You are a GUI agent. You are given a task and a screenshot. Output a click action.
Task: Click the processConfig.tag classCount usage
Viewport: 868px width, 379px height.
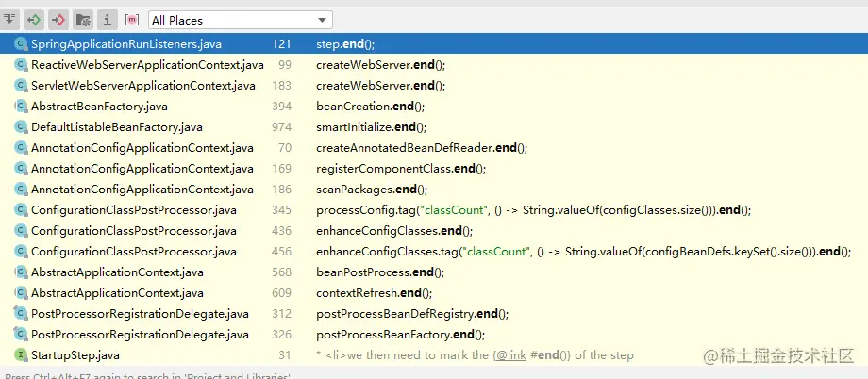point(534,210)
